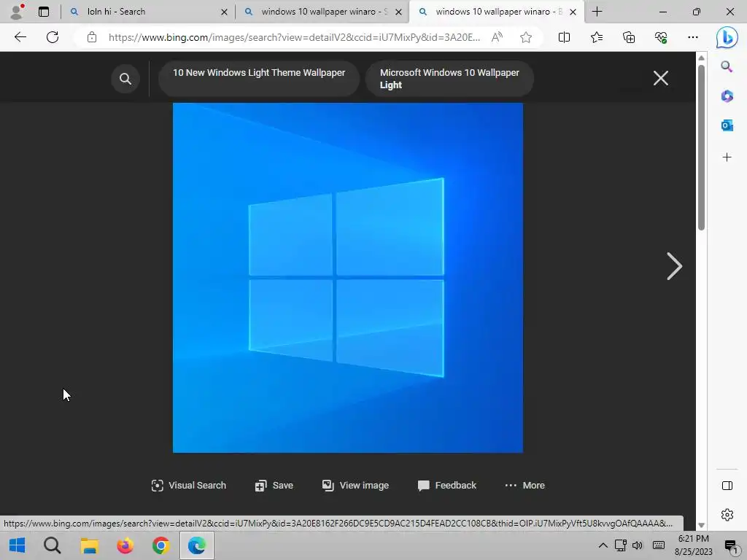Select 'Microsoft Windows 10 Wallpaper Light' suggestion
The height and width of the screenshot is (560, 747).
(x=449, y=79)
